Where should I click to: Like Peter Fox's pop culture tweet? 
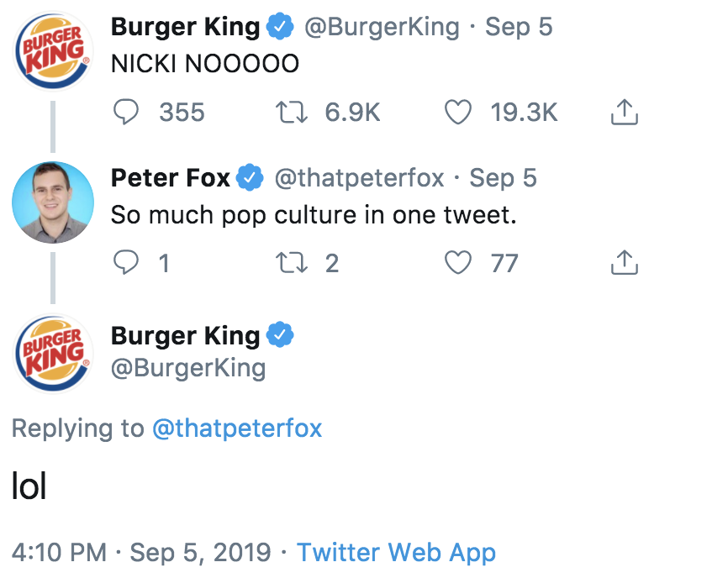pos(457,264)
